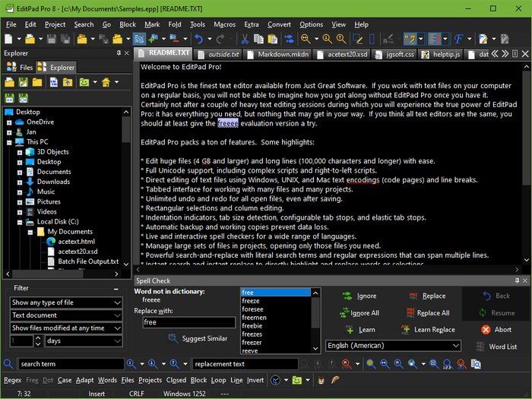Click the Undo arrow toolbar icon
This screenshot has width=532, height=399.
(x=199, y=39)
